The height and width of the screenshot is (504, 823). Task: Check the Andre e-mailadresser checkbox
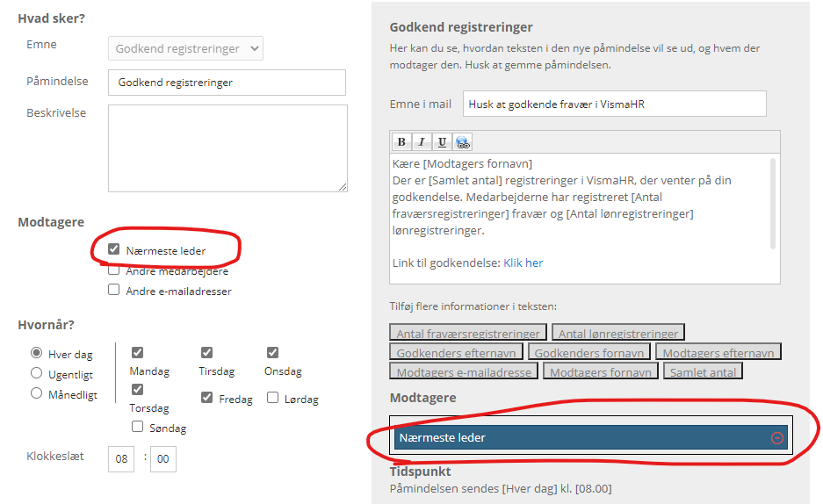point(114,290)
